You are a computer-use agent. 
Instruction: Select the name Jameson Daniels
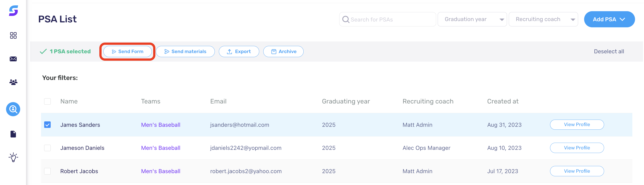[82, 148]
